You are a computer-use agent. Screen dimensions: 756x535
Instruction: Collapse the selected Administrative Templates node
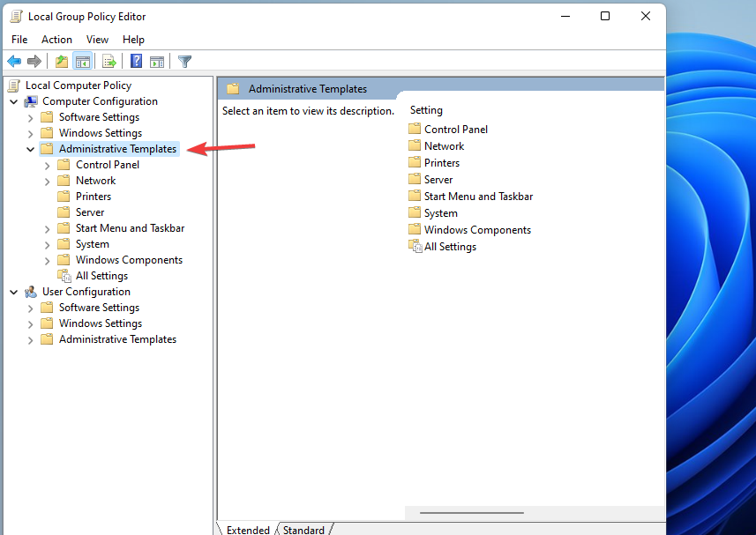[30, 150]
